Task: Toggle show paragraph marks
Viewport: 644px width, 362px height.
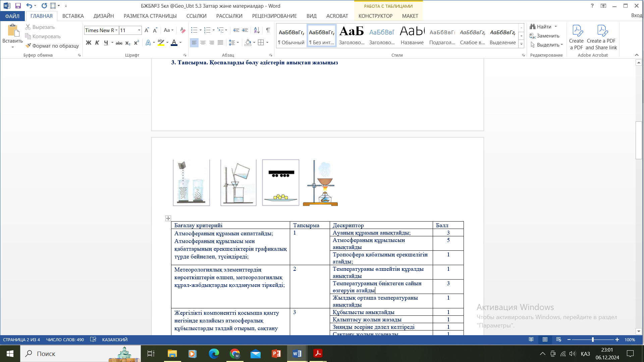Action: 268,30
